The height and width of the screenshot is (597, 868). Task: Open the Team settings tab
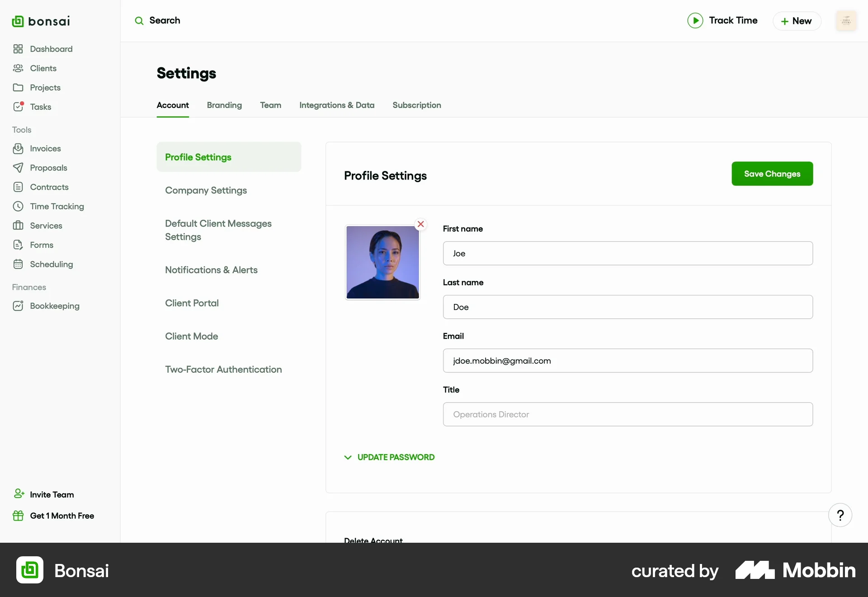270,105
